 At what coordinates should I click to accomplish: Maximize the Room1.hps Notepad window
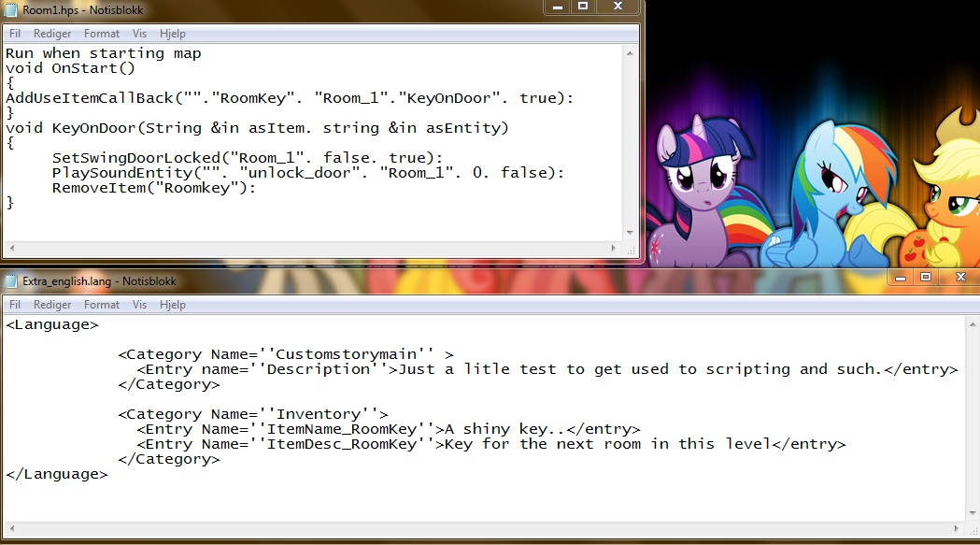[x=583, y=7]
